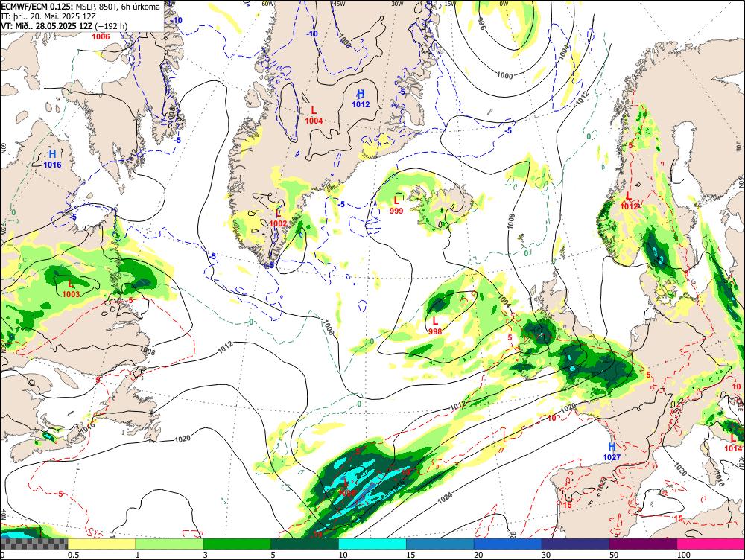This screenshot has width=745, height=560.
Task: Select the low marker 'L 1003' over Labrador
Action: click(71, 289)
